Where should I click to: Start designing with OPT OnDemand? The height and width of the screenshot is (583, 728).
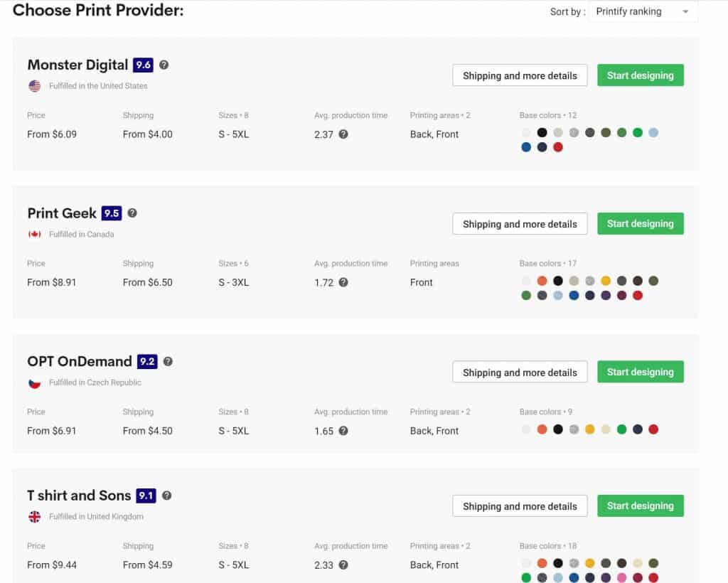point(641,372)
